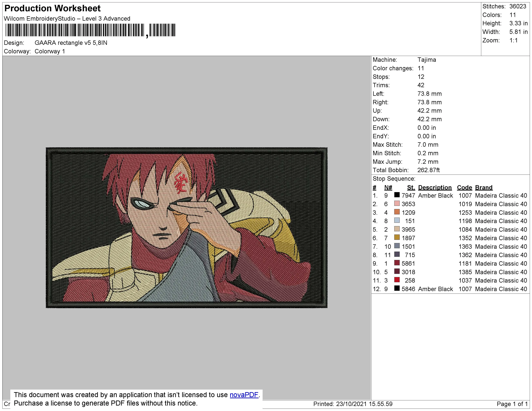The width and height of the screenshot is (532, 411).
Task: Click the light blue swatch for code 1198
Action: tap(397, 220)
